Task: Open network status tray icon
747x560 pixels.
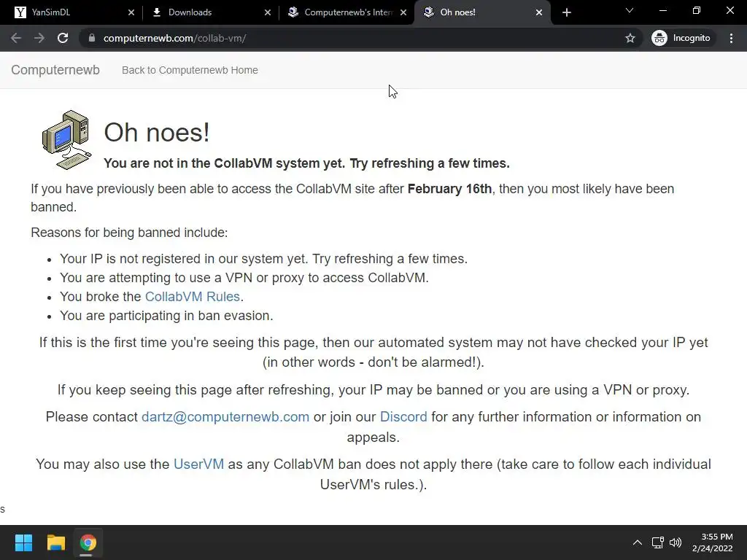Action: pyautogui.click(x=658, y=542)
